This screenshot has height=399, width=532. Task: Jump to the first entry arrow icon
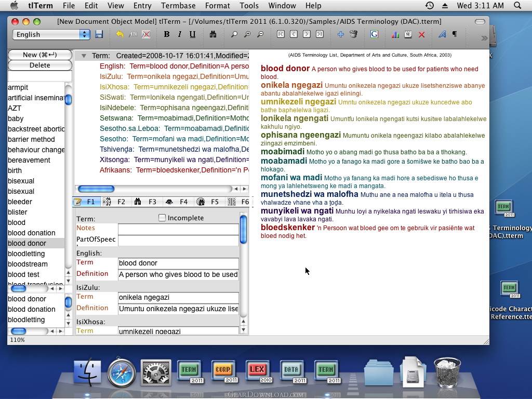tap(281, 34)
